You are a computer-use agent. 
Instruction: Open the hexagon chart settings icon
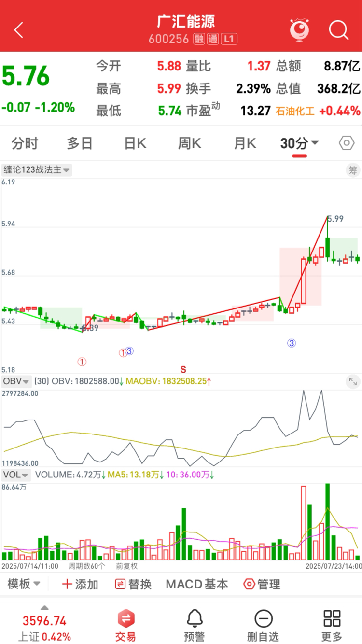[347, 143]
